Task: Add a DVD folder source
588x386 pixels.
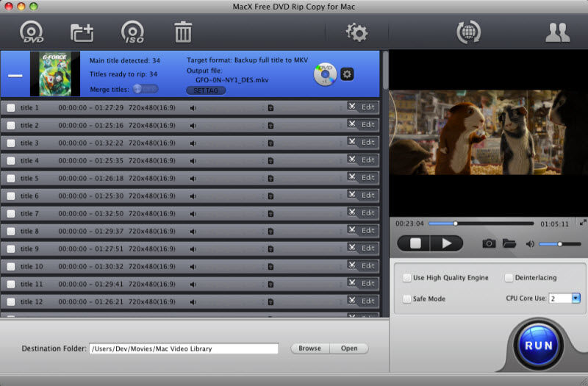Action: pos(82,32)
